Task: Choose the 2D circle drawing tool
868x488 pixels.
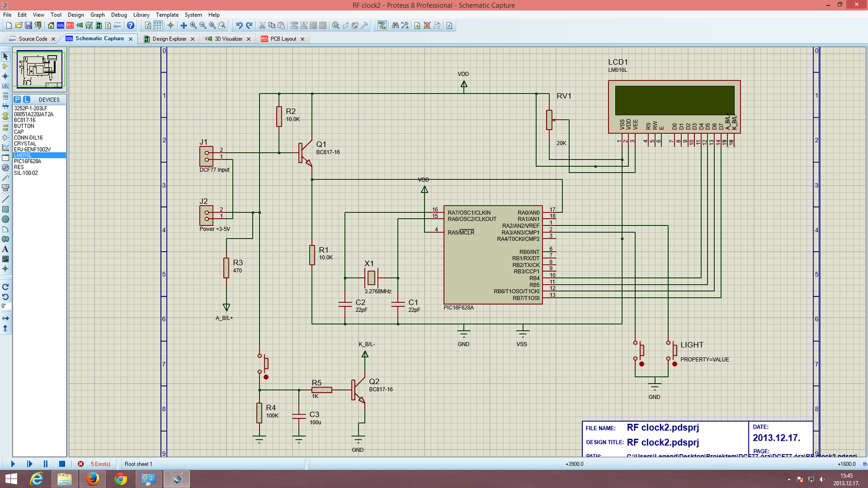Action: [x=5, y=219]
